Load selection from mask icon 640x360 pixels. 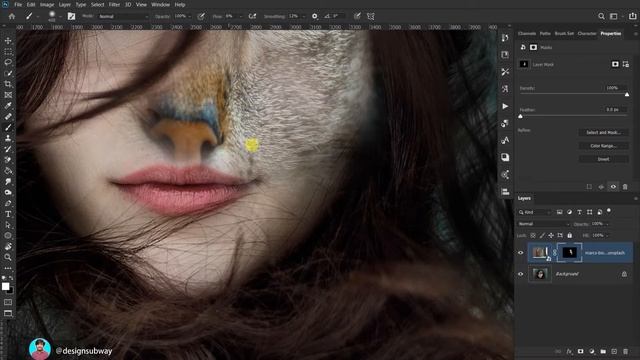click(x=589, y=187)
